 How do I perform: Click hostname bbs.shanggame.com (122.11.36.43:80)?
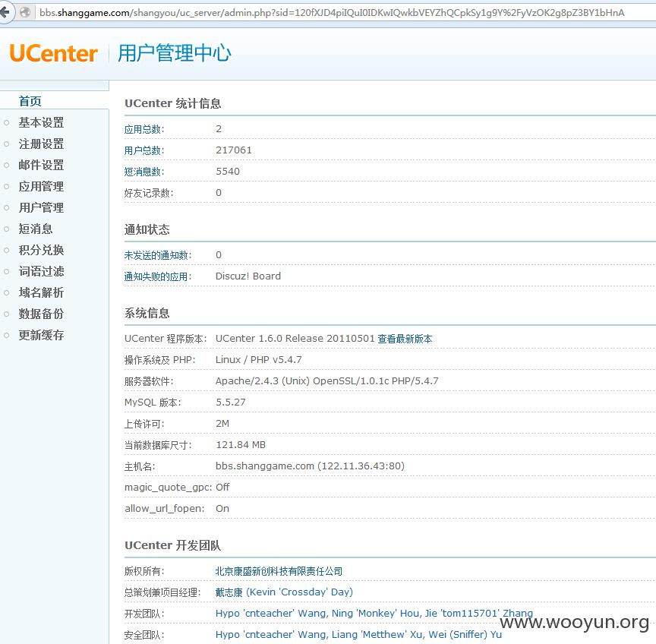pos(310,466)
